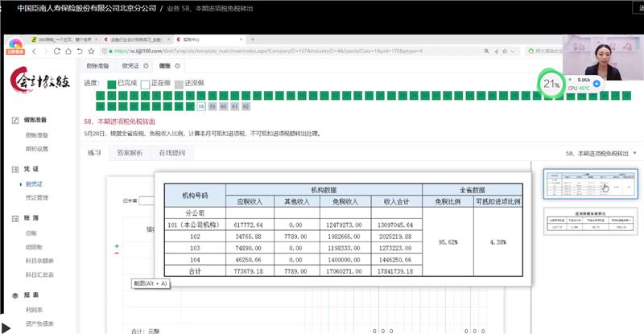Switch to the 在线提问 tab

point(171,152)
